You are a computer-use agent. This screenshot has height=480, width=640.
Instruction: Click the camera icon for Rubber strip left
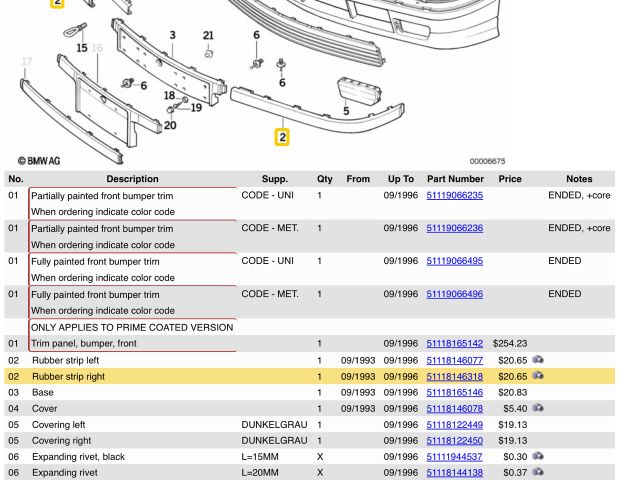click(538, 360)
